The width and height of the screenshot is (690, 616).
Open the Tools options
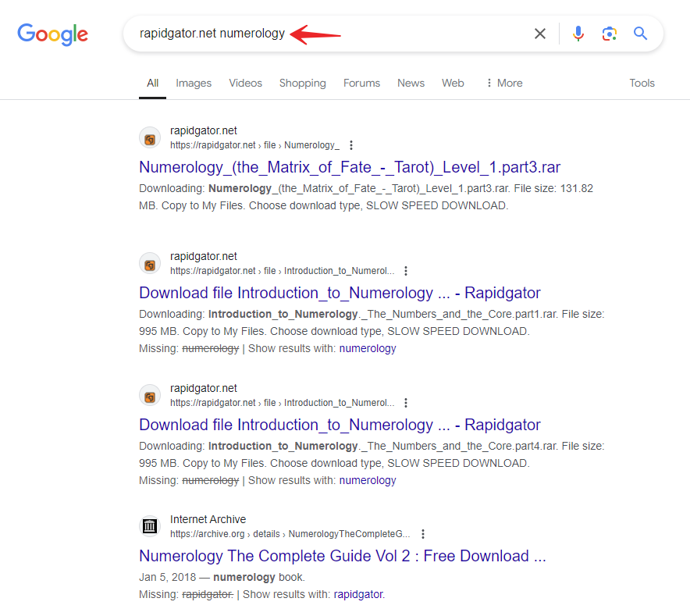click(x=642, y=84)
